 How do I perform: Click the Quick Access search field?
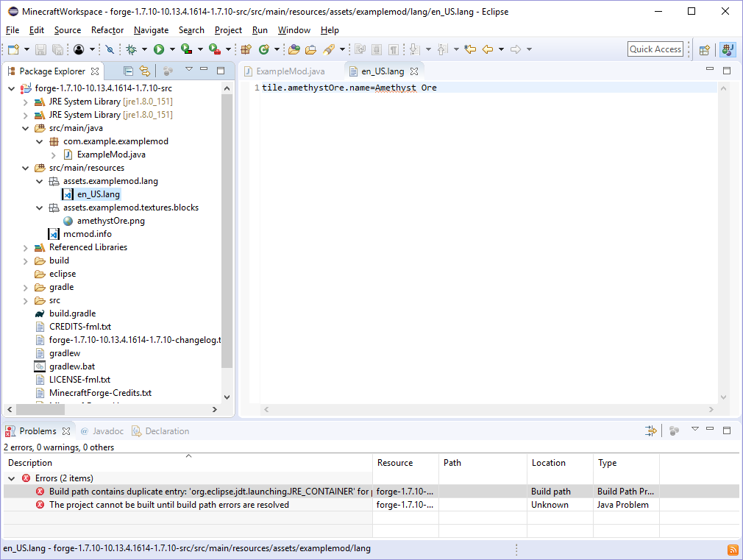click(x=655, y=49)
